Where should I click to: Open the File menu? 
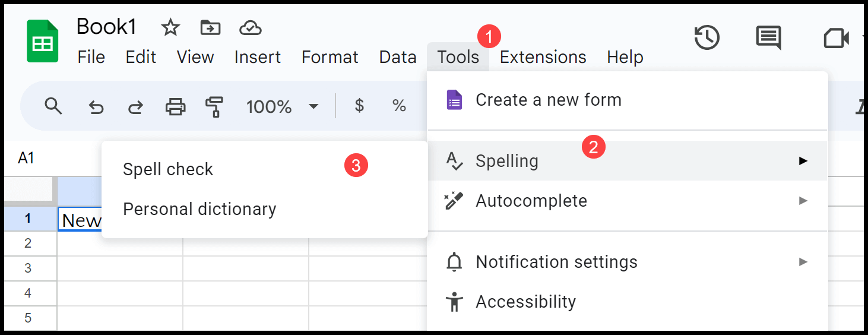[91, 57]
